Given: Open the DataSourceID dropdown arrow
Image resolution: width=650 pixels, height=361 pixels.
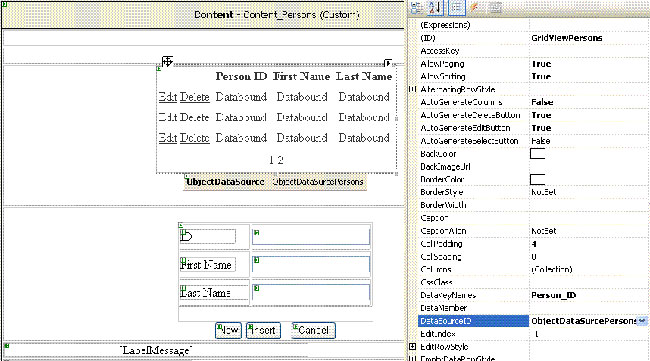Looking at the screenshot, I should [642, 321].
